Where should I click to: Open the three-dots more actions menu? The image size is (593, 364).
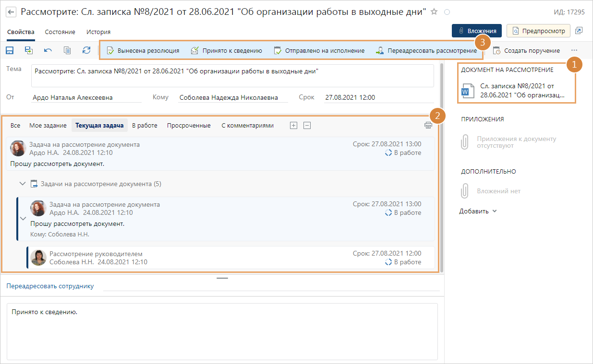point(574,50)
